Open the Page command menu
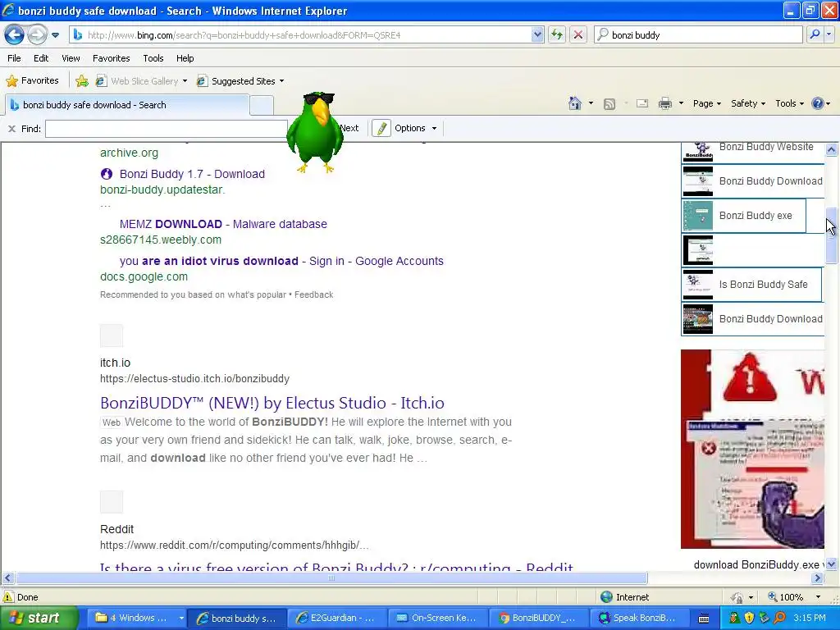This screenshot has width=840, height=630. (x=706, y=103)
